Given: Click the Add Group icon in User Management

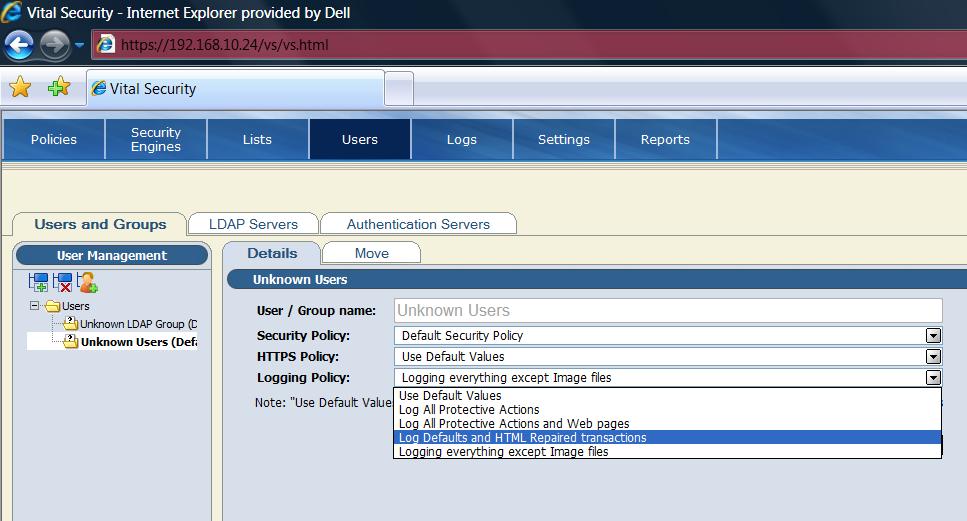Looking at the screenshot, I should (x=38, y=282).
